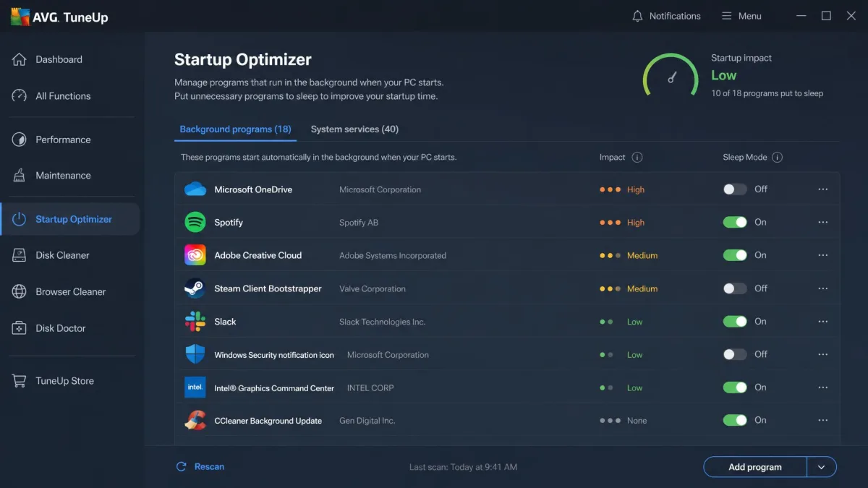This screenshot has height=488, width=868.
Task: Click the TuneUp Store cart icon
Action: click(20, 380)
